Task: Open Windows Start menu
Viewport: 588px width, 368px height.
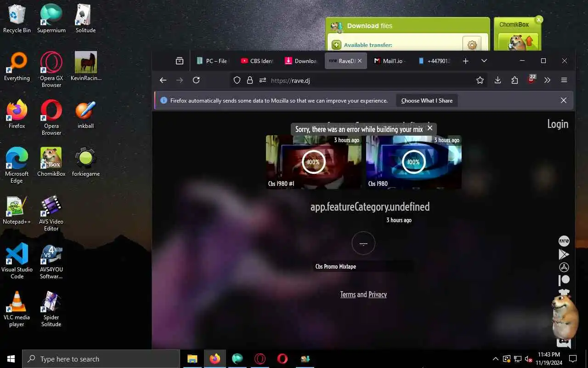Action: coord(11,359)
